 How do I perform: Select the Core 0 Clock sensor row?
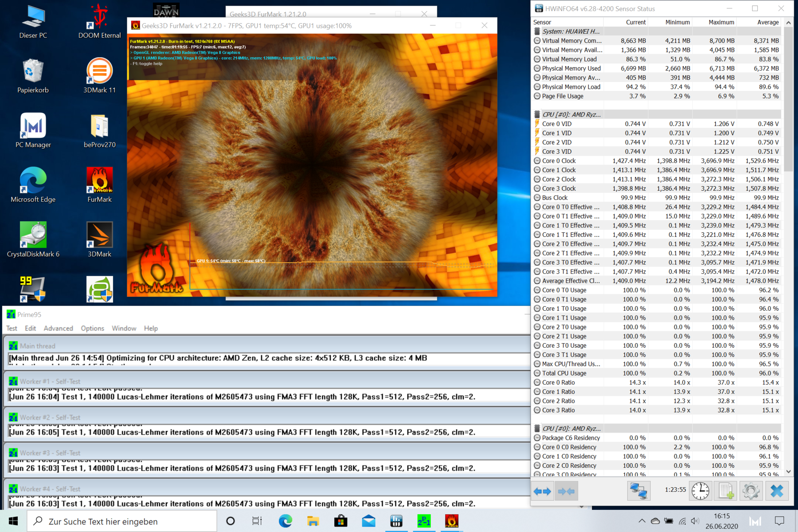click(x=656, y=160)
